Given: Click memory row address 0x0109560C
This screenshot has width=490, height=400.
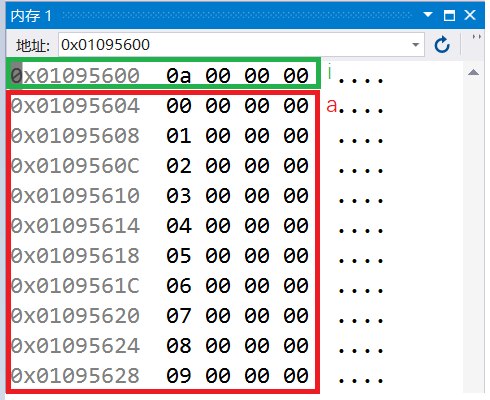Looking at the screenshot, I should pos(75,166).
